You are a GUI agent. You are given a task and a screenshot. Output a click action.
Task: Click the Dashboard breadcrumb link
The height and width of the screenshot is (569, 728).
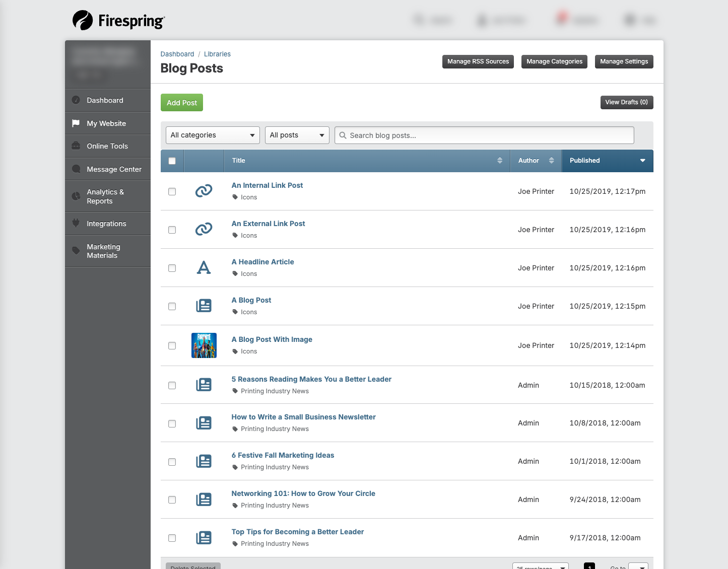[x=177, y=54]
